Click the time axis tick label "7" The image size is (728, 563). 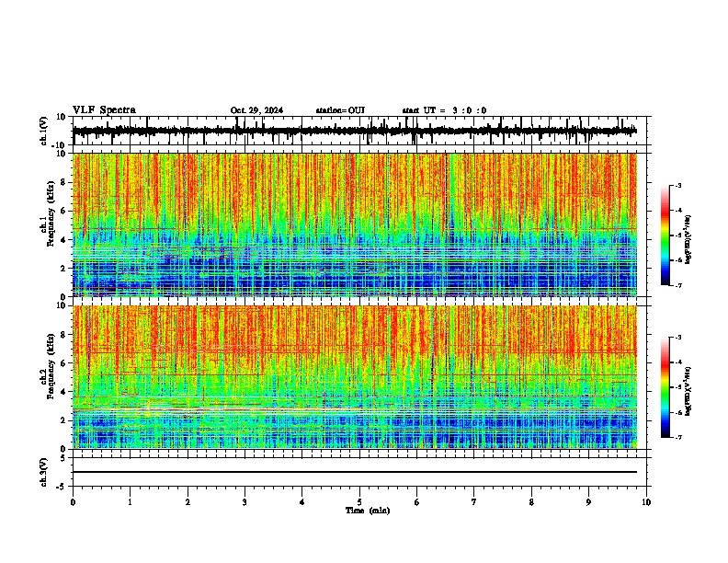tap(474, 502)
